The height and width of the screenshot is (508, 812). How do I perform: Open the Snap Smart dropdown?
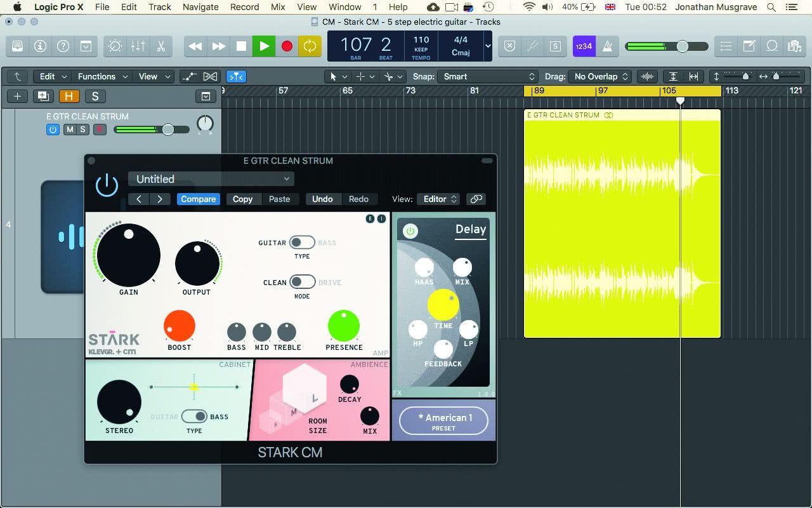488,76
